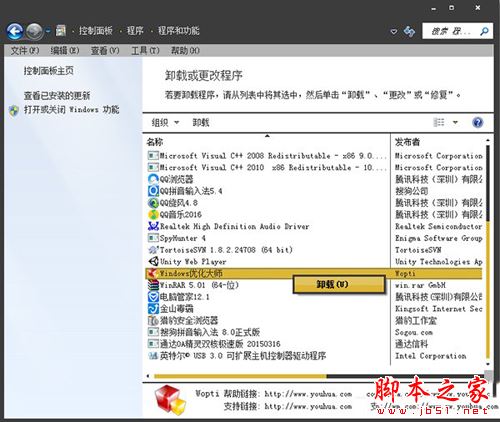Open the 编辑(E) menu
Screen dimensions: 500x422
pos(65,51)
